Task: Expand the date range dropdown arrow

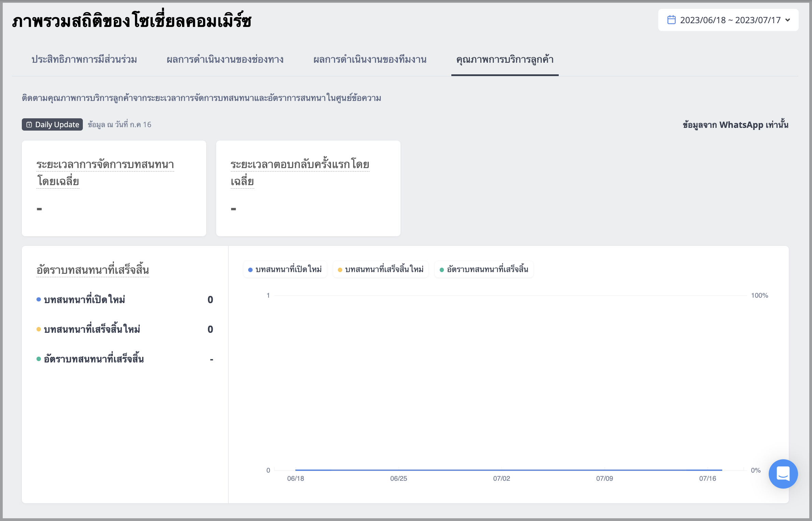Action: click(x=787, y=20)
